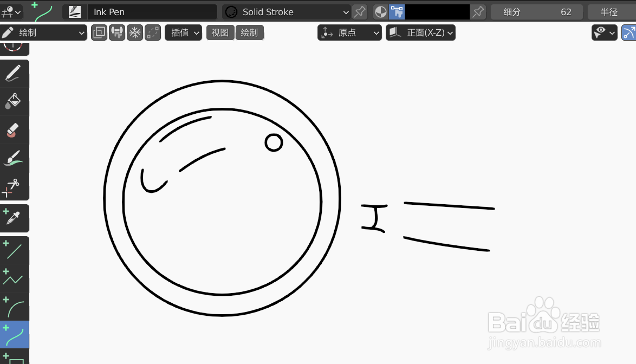636x364 pixels.
Task: Select the Cutter tool
Action: (14, 186)
